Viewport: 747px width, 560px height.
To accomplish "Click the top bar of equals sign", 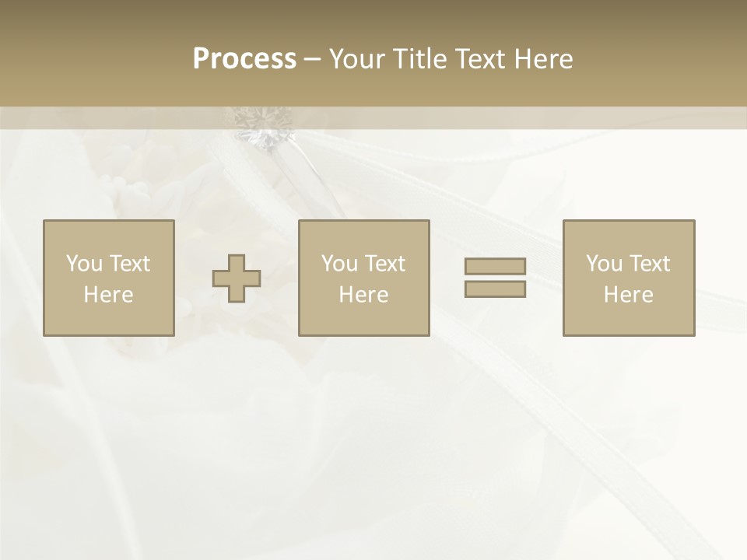I will tap(495, 266).
